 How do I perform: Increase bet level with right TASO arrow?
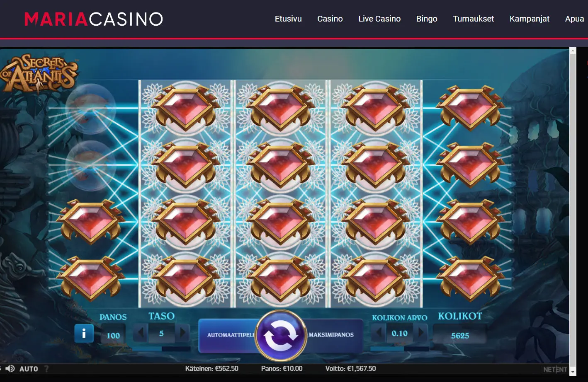[182, 333]
